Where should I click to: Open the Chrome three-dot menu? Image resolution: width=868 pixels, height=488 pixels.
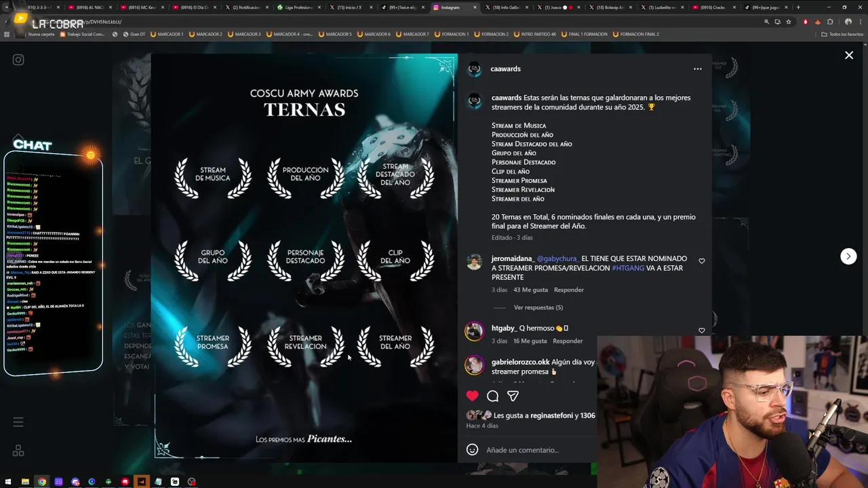click(x=860, y=22)
